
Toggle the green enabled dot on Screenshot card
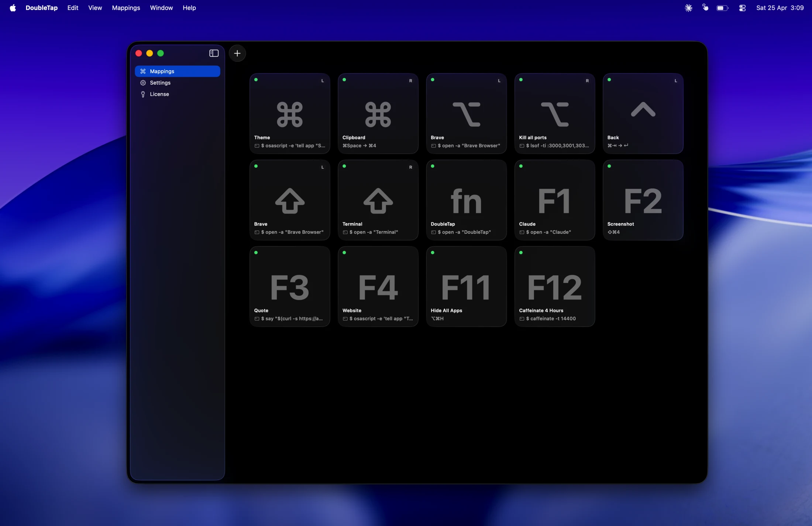[x=609, y=166]
